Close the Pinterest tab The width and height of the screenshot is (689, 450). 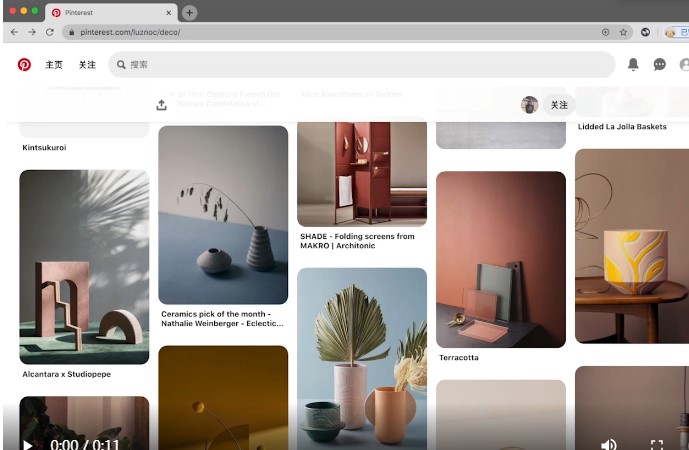(169, 13)
